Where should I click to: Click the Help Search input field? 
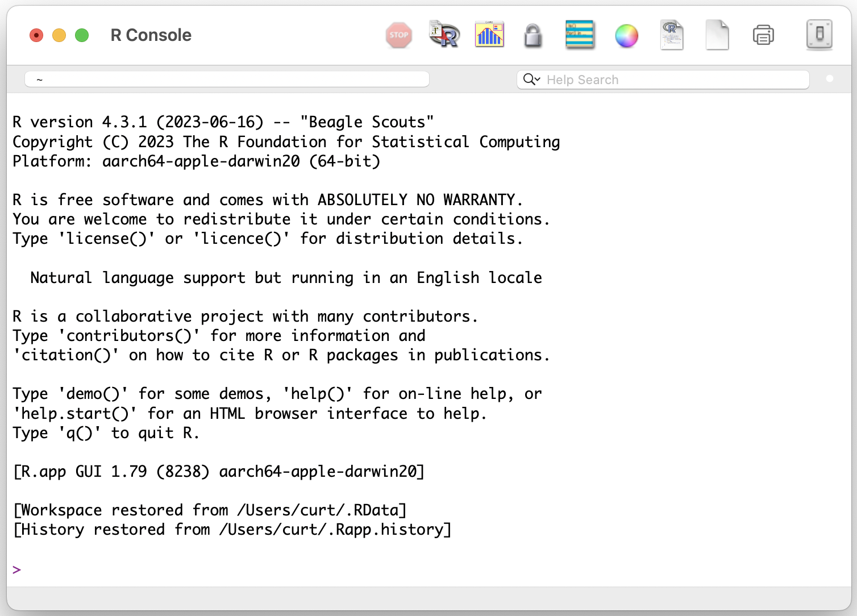663,80
